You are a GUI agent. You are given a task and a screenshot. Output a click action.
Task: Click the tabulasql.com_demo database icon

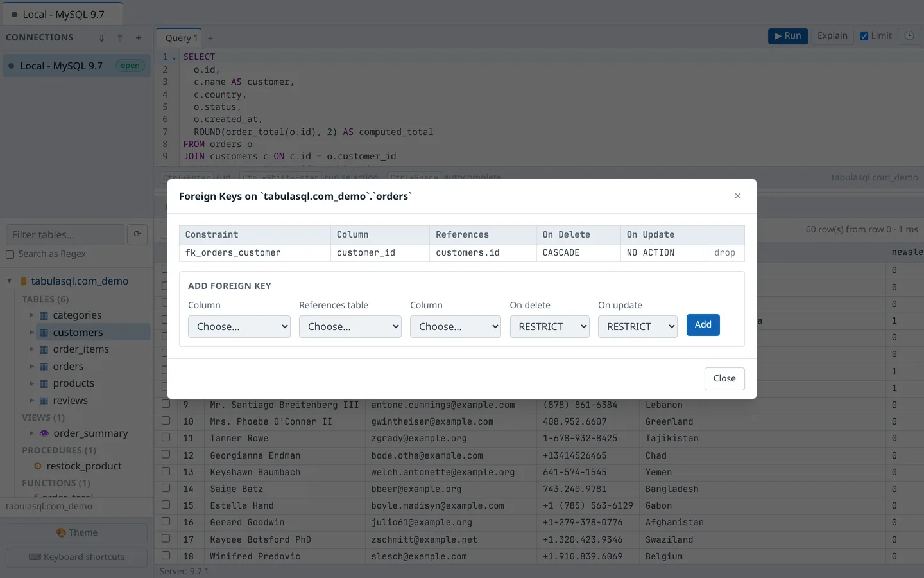click(x=24, y=281)
